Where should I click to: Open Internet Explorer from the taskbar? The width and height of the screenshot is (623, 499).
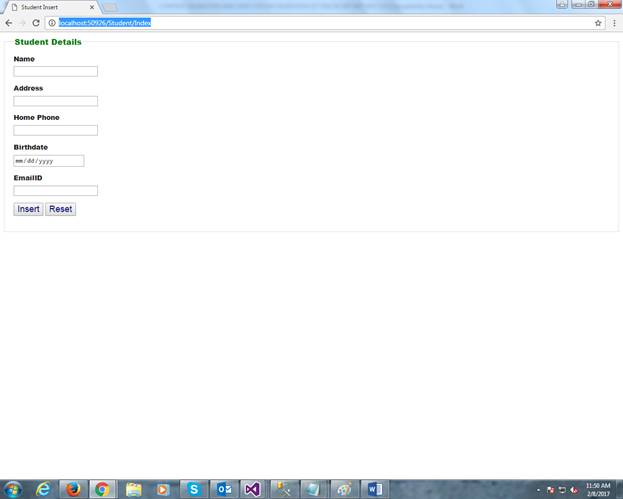43,489
